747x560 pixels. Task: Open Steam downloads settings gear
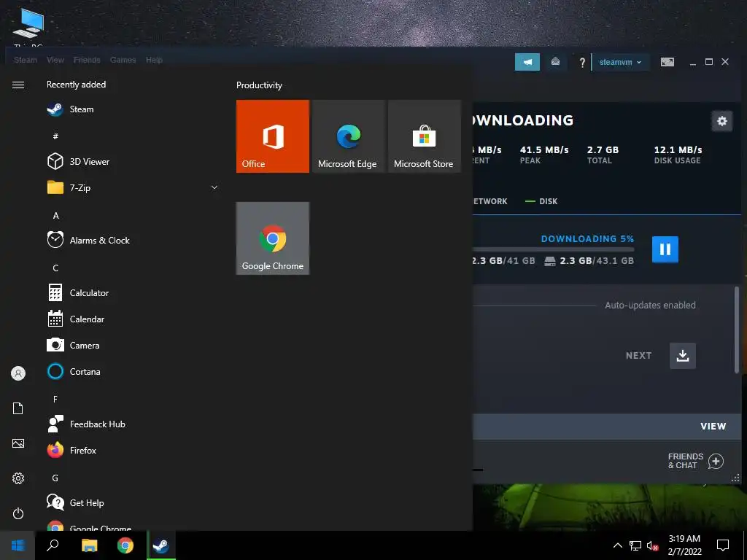coord(721,121)
